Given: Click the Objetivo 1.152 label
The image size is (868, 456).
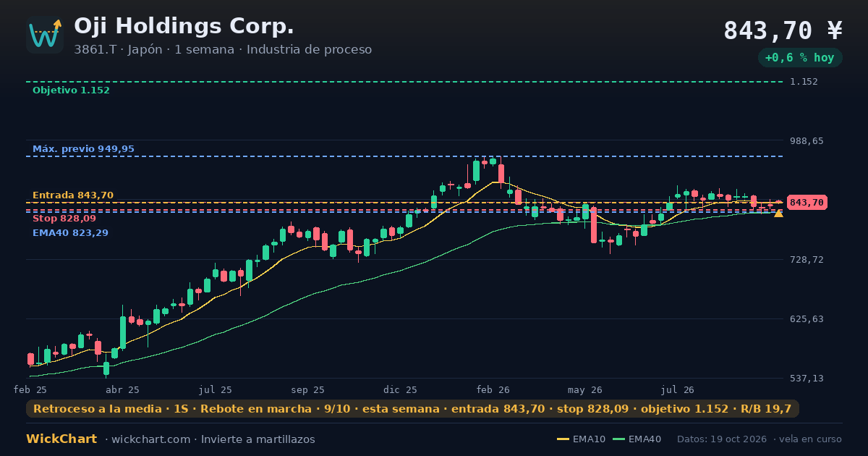Looking at the screenshot, I should pos(71,90).
